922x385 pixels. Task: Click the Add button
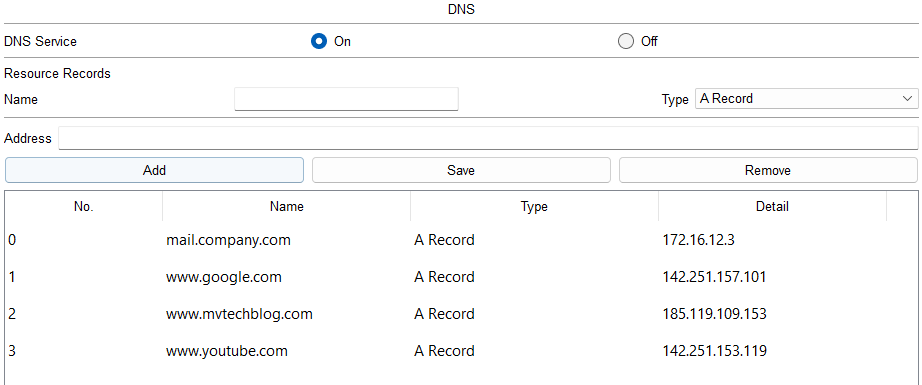tap(154, 170)
